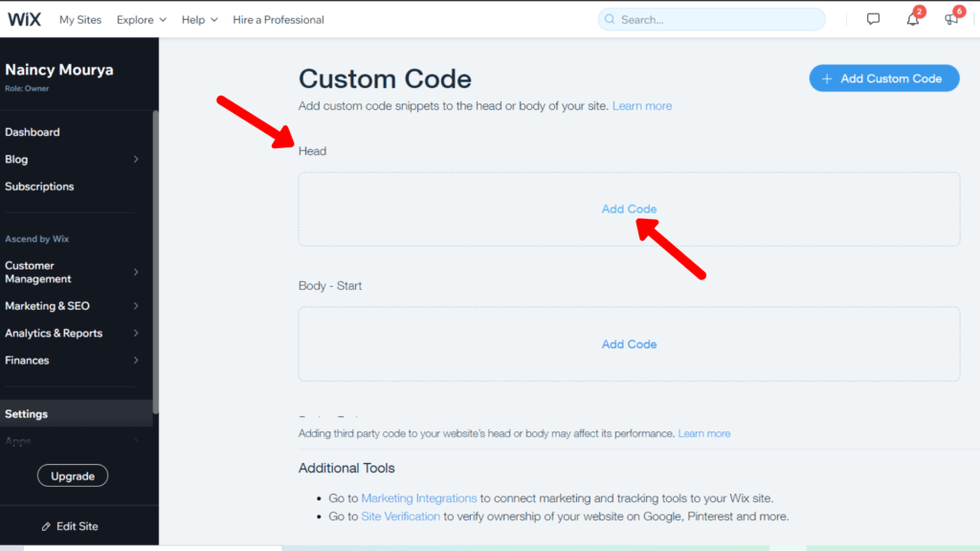Click the Wix logo
The image size is (980, 551).
(x=24, y=17)
